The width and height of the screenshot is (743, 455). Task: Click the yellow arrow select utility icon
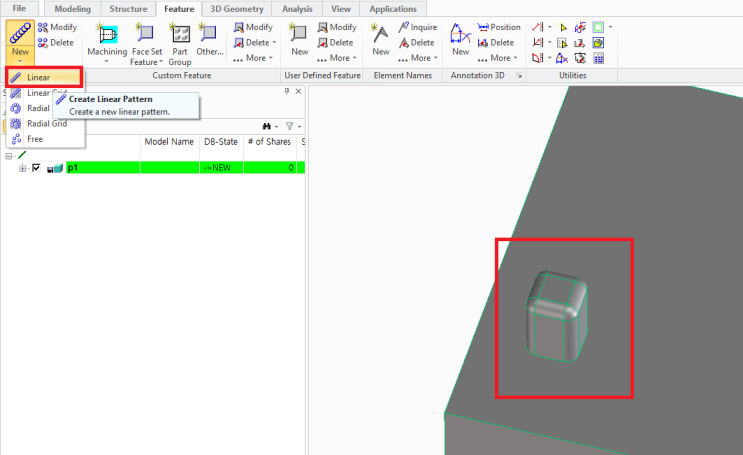562,27
